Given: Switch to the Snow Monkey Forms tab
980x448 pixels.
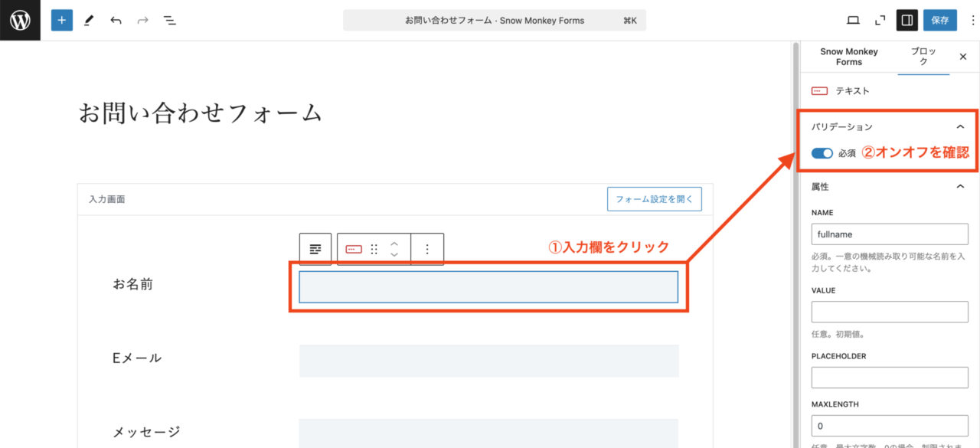Looking at the screenshot, I should [x=848, y=57].
